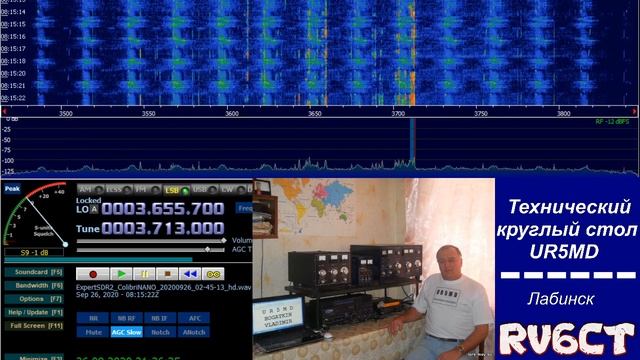The image size is (640, 360).
Task: Select AM demodulation mode
Action: 91,189
